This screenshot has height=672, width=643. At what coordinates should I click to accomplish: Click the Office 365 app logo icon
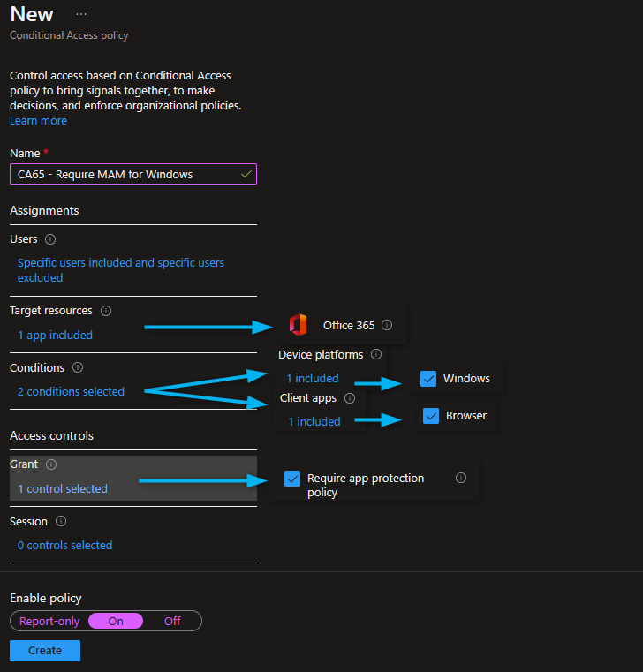(x=298, y=325)
